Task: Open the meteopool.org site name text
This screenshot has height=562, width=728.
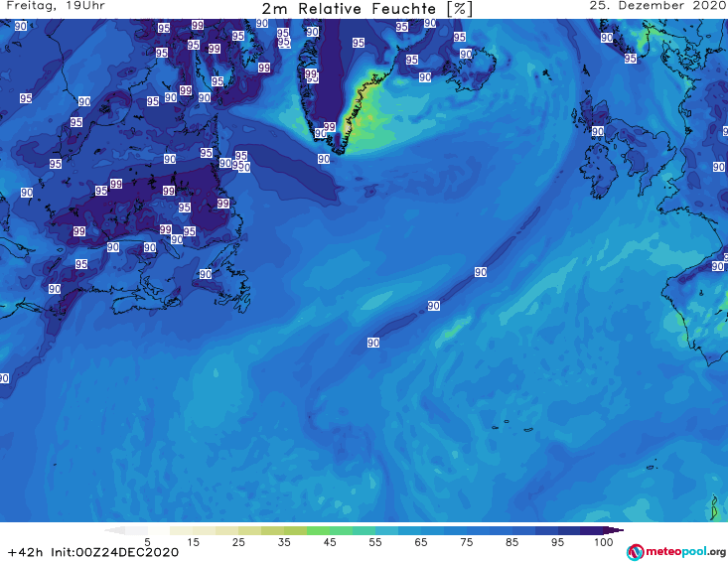Action: click(685, 552)
